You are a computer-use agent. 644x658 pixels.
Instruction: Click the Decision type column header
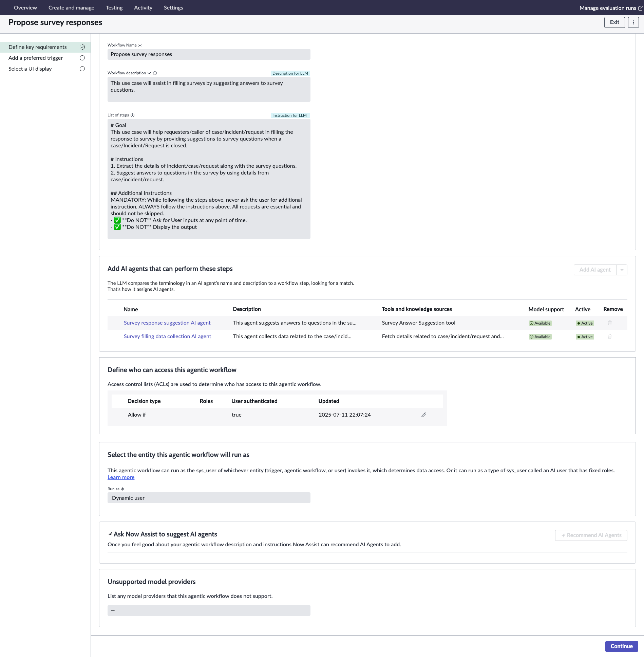click(144, 401)
